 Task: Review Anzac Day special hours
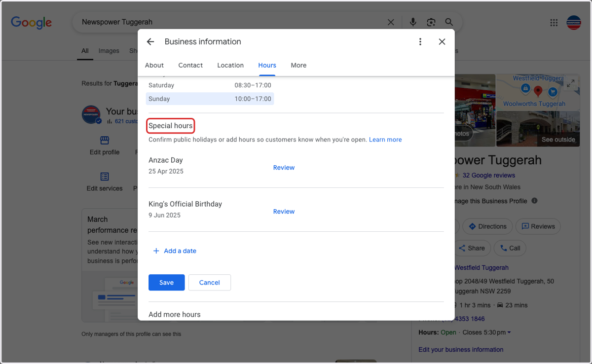[x=284, y=168]
